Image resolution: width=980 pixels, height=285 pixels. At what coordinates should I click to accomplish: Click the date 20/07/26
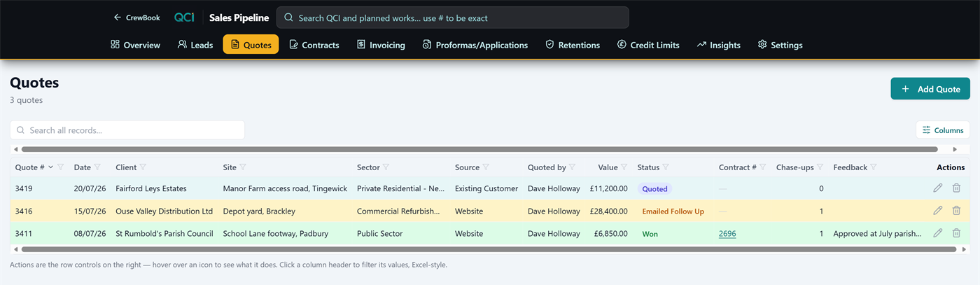click(90, 188)
